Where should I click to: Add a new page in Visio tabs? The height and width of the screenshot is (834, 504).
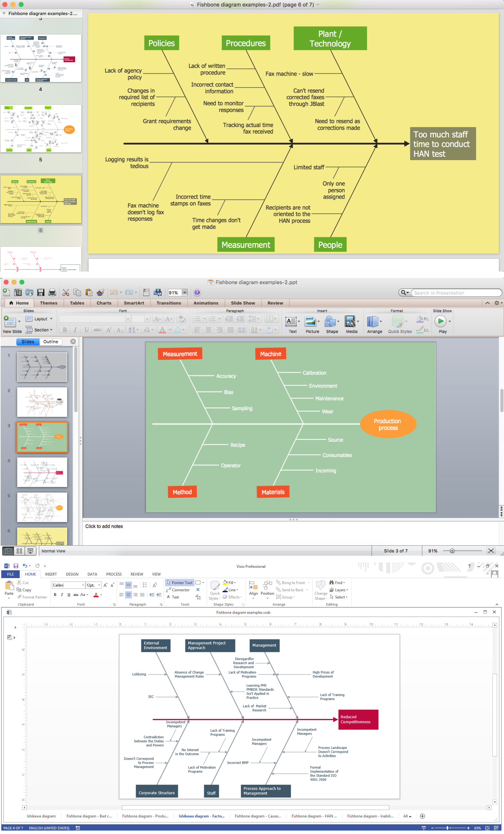tap(422, 816)
